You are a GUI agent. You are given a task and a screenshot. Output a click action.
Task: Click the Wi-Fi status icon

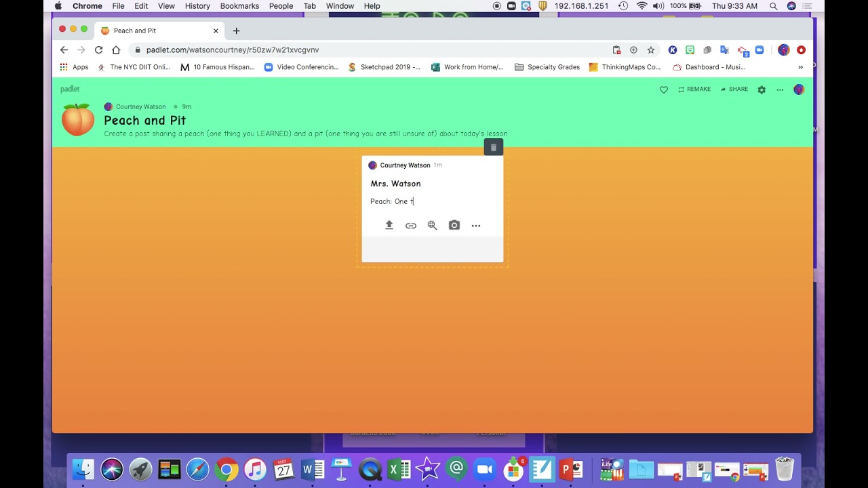(x=642, y=6)
